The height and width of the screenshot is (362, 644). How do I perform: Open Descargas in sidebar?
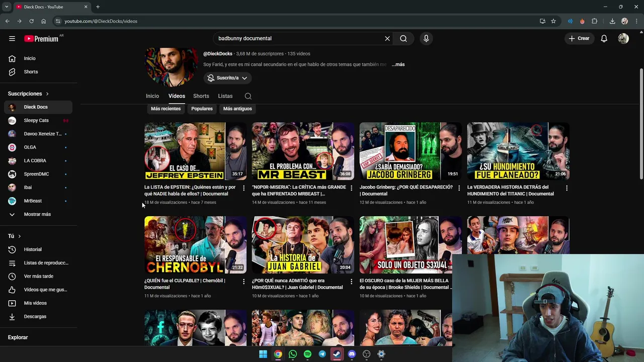[x=38, y=316]
